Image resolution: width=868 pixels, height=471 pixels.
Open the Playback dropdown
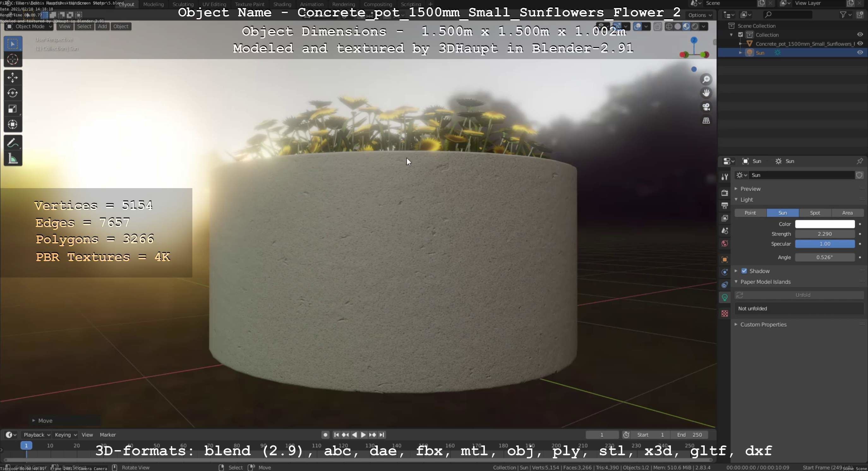point(37,435)
